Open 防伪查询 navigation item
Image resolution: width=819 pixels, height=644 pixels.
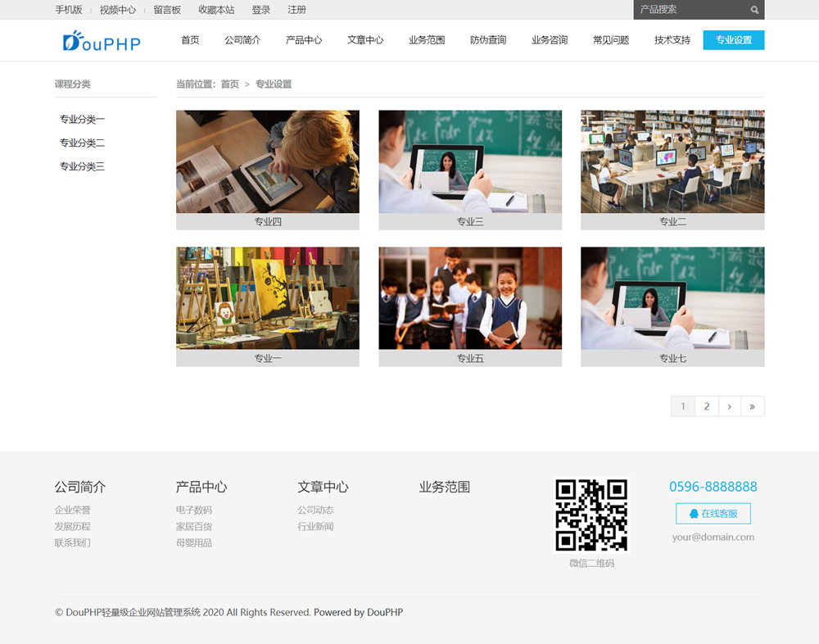click(x=488, y=39)
